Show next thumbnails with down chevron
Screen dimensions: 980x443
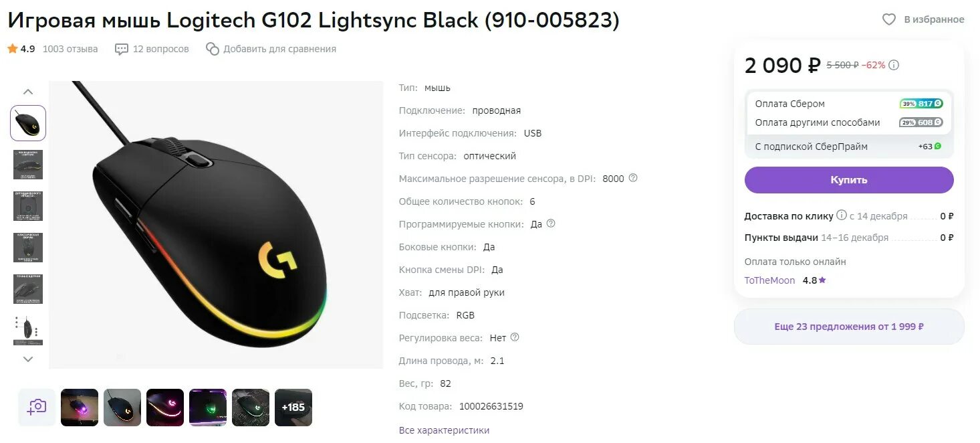pos(28,359)
